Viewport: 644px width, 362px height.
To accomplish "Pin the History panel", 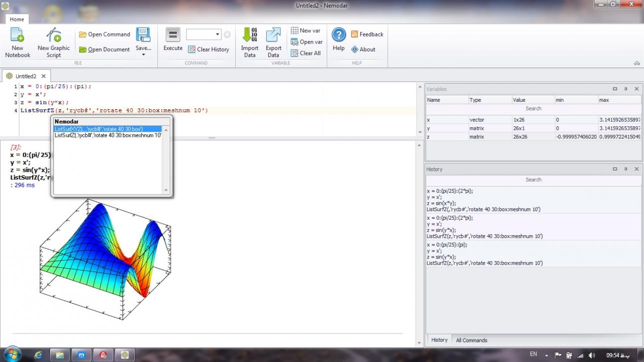I will (x=626, y=169).
